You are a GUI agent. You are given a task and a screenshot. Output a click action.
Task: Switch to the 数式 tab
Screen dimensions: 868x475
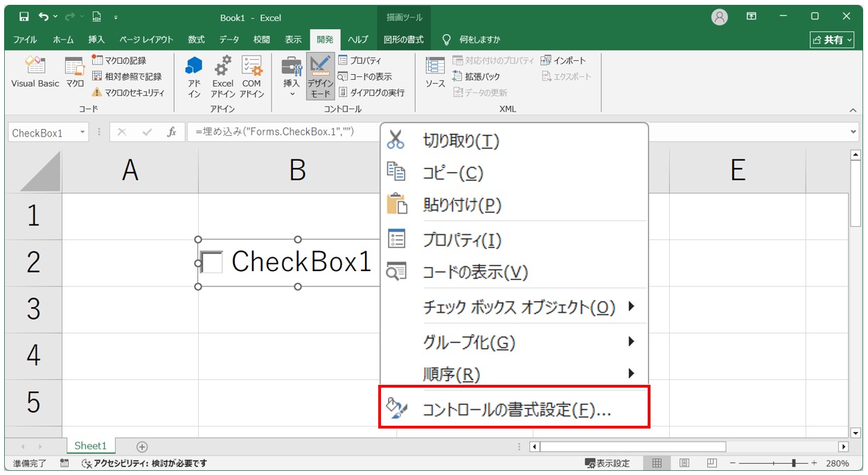(196, 40)
